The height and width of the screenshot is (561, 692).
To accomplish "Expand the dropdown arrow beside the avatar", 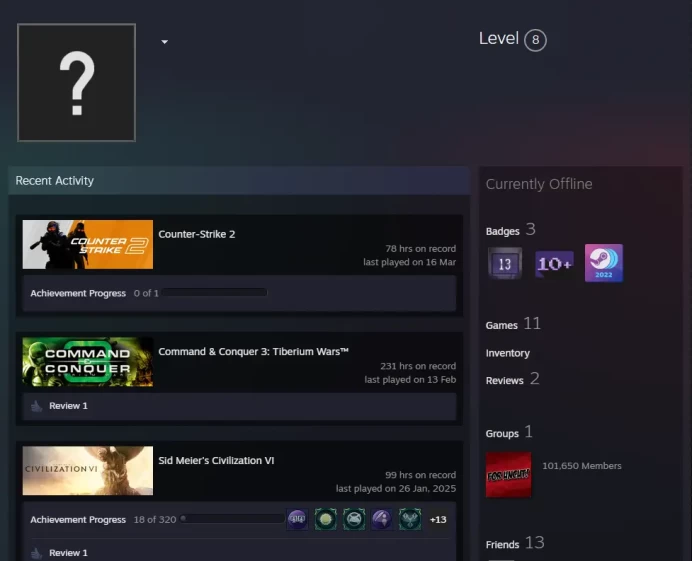I will point(165,42).
